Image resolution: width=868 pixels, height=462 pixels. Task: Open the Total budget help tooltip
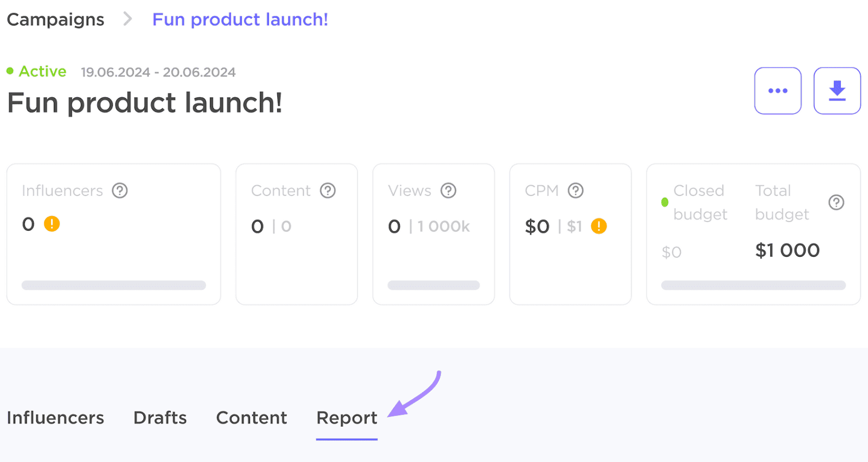(836, 202)
